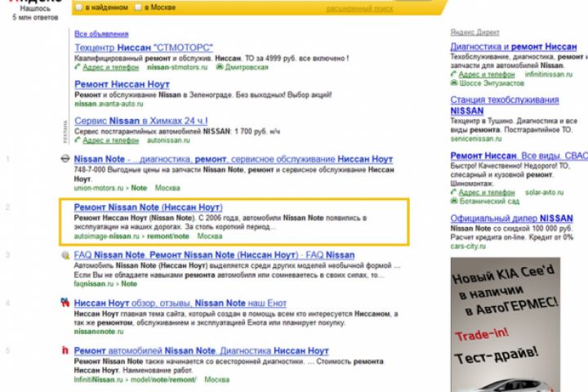The width and height of the screenshot is (588, 392).
Task: Click phone icon under the СТМОТОРС ad
Action: coord(78,67)
